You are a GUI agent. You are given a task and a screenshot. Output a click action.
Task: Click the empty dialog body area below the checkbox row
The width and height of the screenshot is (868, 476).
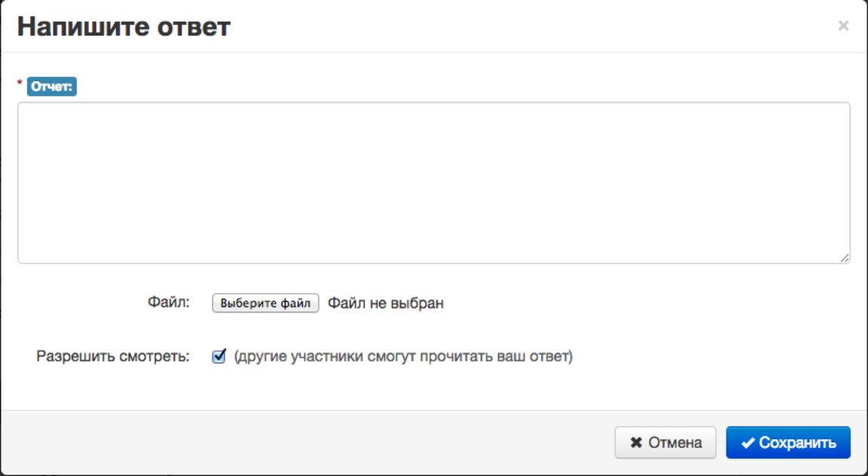(434, 390)
